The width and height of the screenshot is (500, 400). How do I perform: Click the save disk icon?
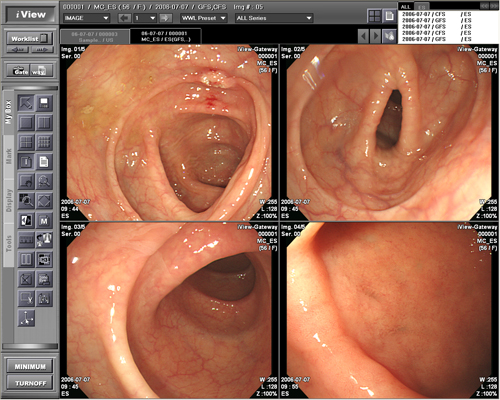pos(44,103)
